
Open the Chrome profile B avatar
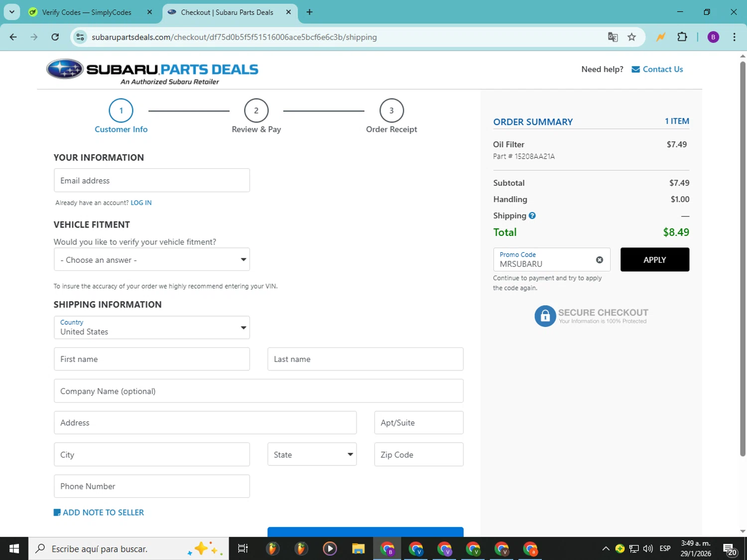[713, 37]
